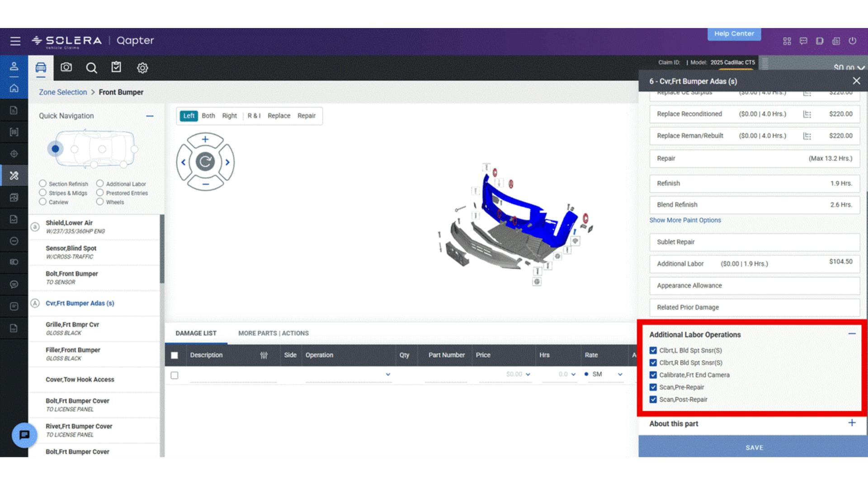The height and width of the screenshot is (488, 868).
Task: Collapse the Additional Labor Operations section
Action: (x=852, y=334)
